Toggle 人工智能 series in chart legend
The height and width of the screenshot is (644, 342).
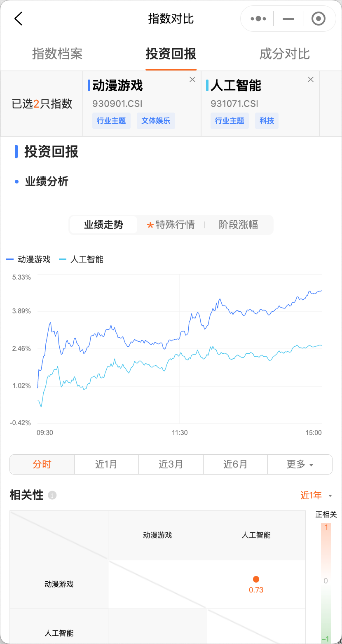(x=82, y=259)
